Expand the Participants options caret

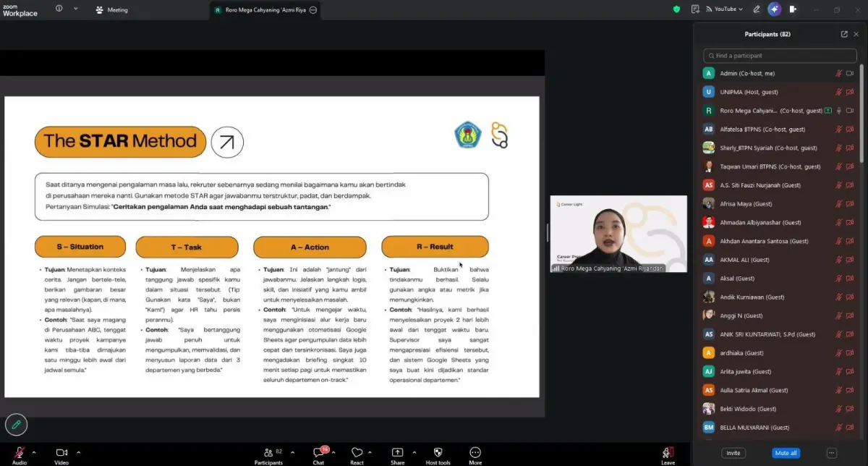[293, 452]
